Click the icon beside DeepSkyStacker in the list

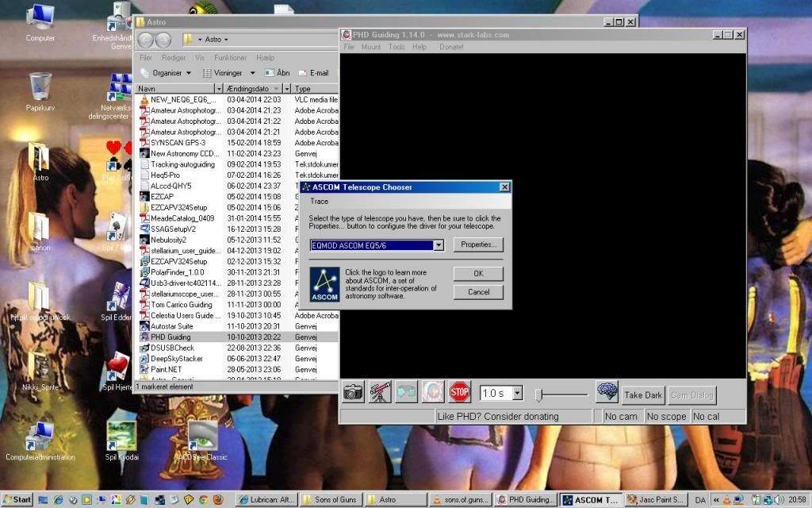point(144,359)
